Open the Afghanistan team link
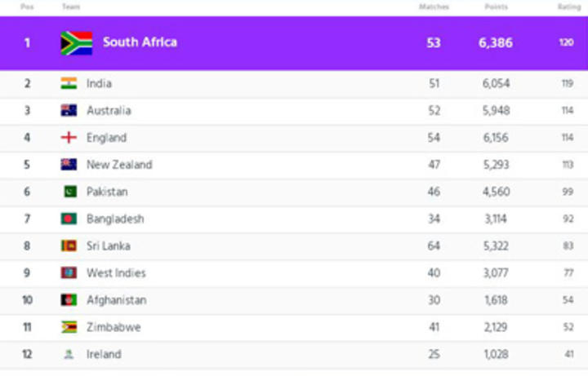The image size is (588, 376). [x=117, y=300]
